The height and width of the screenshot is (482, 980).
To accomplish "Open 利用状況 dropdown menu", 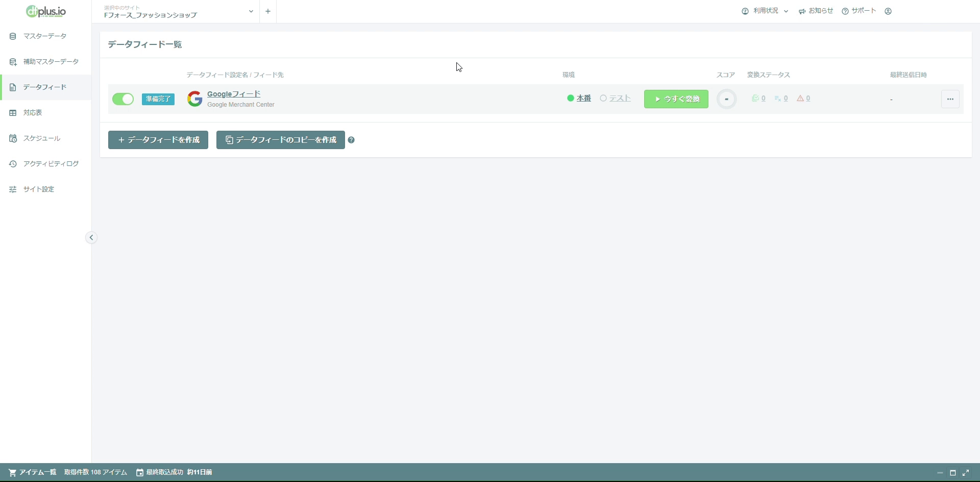I will coord(765,11).
